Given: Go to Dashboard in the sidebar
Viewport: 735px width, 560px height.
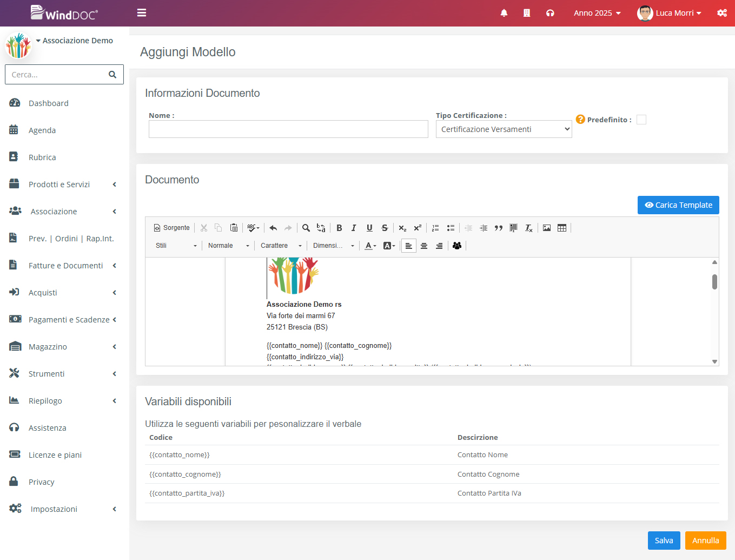Looking at the screenshot, I should click(x=48, y=103).
